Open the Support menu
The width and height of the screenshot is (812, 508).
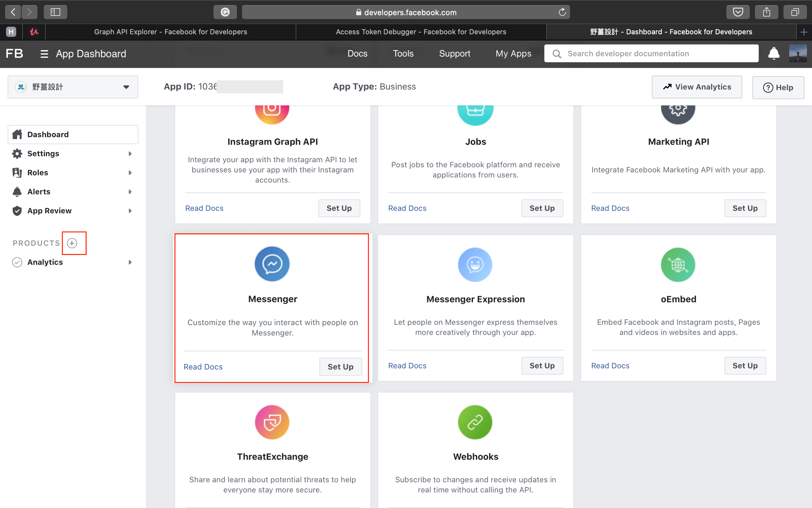(455, 54)
